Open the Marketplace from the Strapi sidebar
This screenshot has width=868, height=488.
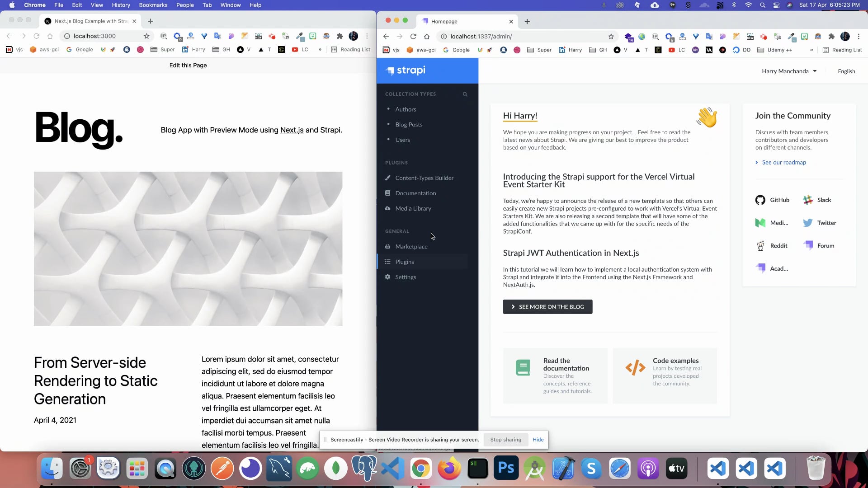tap(411, 246)
